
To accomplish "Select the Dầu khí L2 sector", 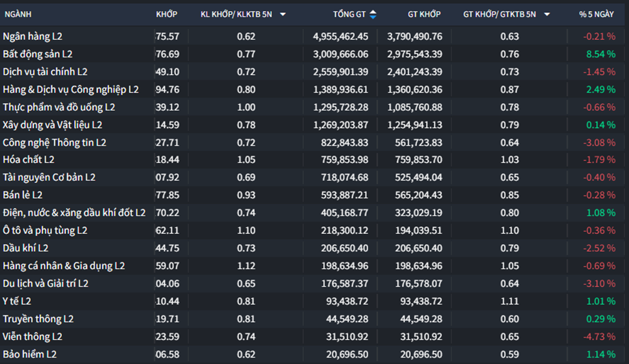I will [26, 248].
